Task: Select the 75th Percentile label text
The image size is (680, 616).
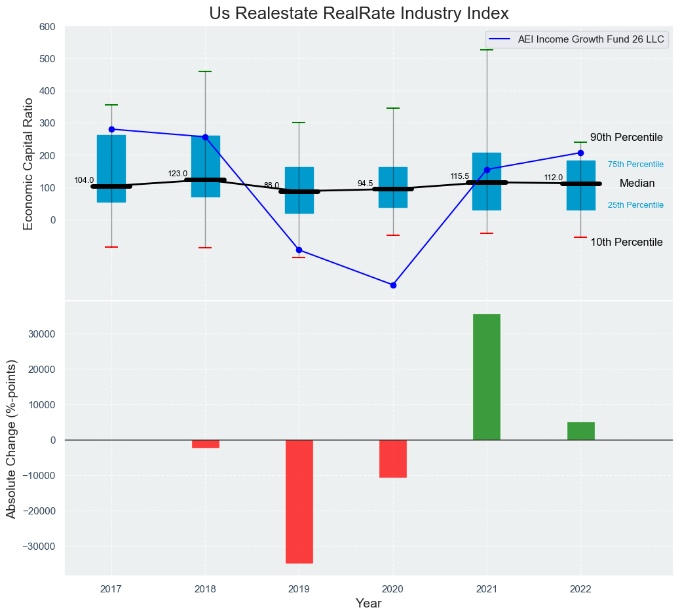Action: tap(635, 164)
